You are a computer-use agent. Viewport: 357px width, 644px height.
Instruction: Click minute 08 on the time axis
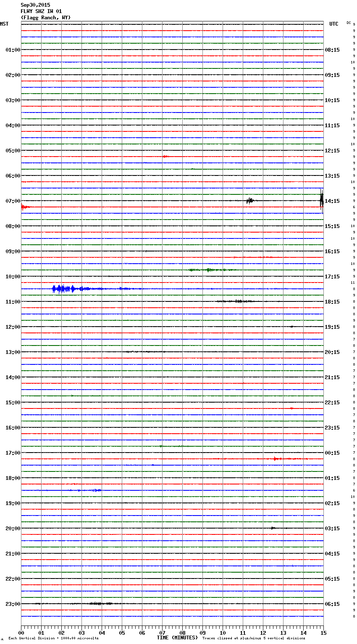(182, 633)
